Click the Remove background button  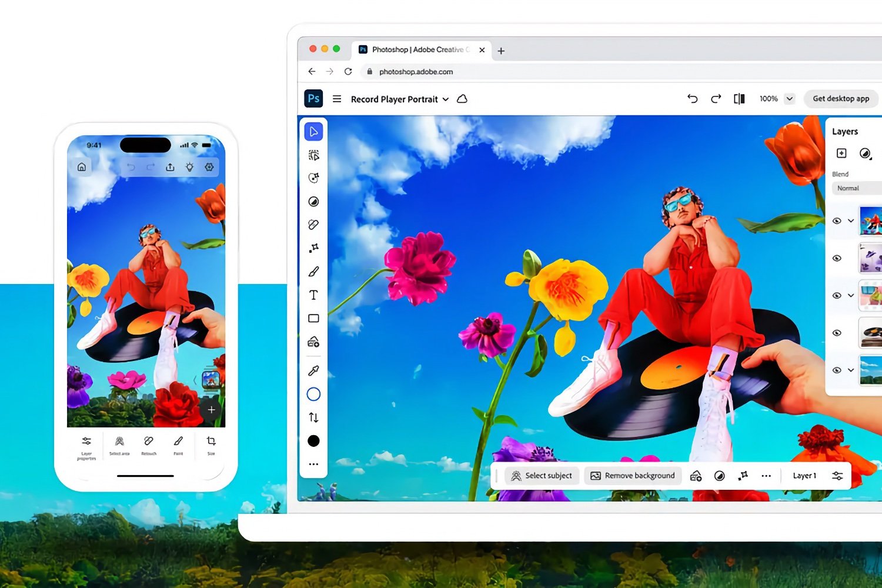(x=633, y=476)
